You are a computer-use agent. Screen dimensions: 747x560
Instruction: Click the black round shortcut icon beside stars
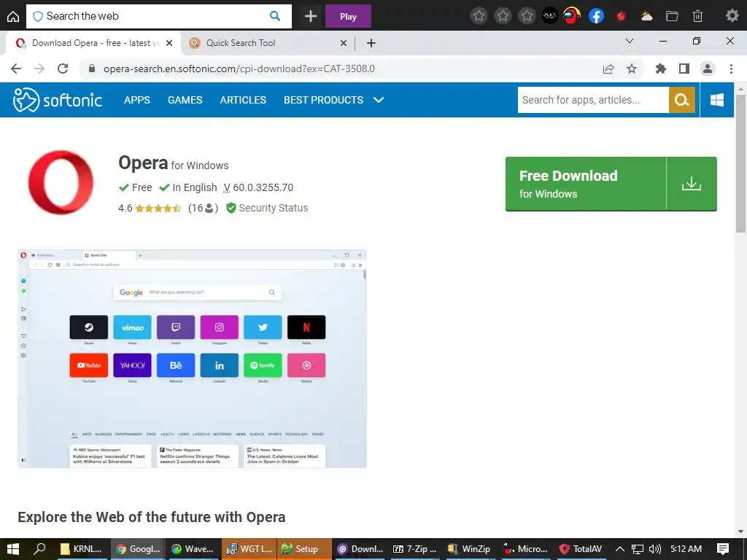tap(550, 16)
